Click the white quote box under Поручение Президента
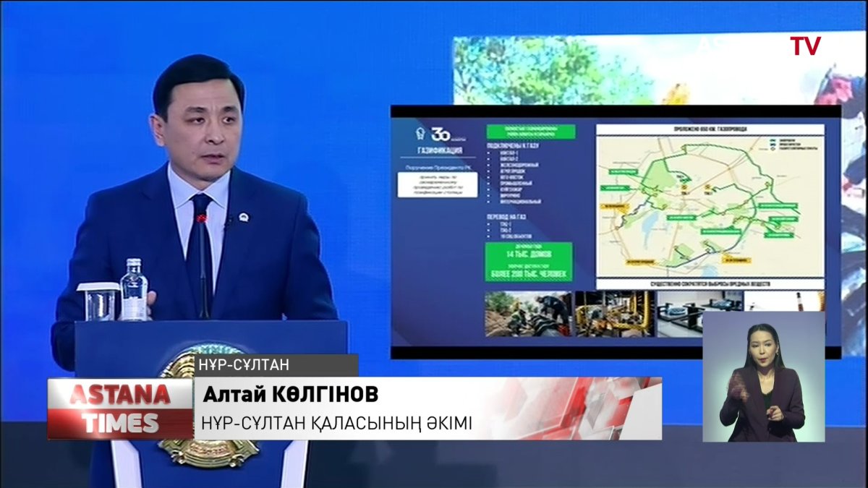 coord(436,184)
